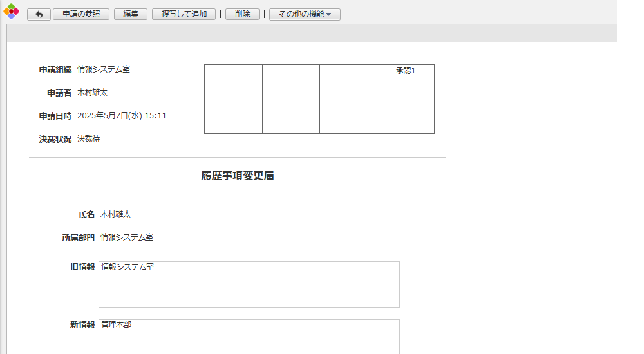
Task: Click the 決裁待 status value
Action: 89,139
